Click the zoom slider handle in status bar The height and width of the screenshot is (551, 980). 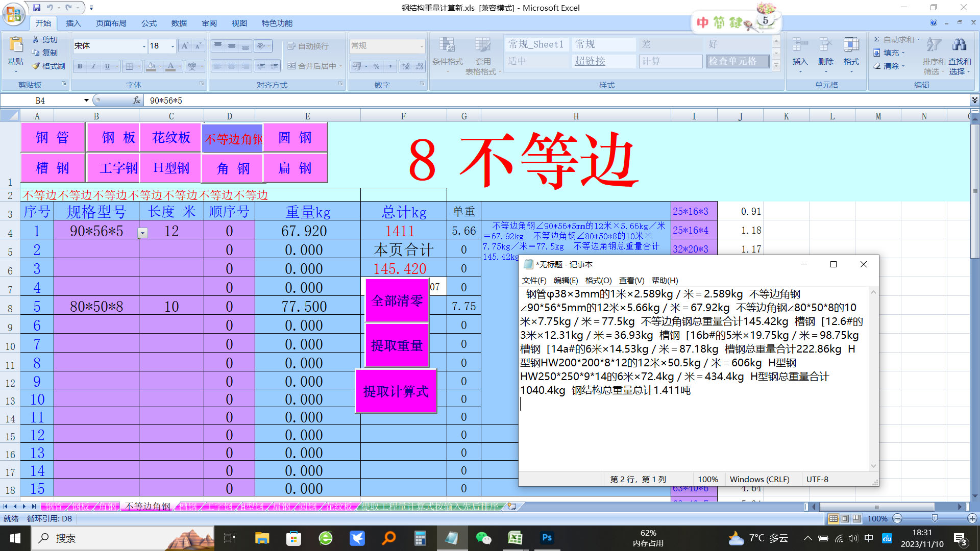pos(935,518)
